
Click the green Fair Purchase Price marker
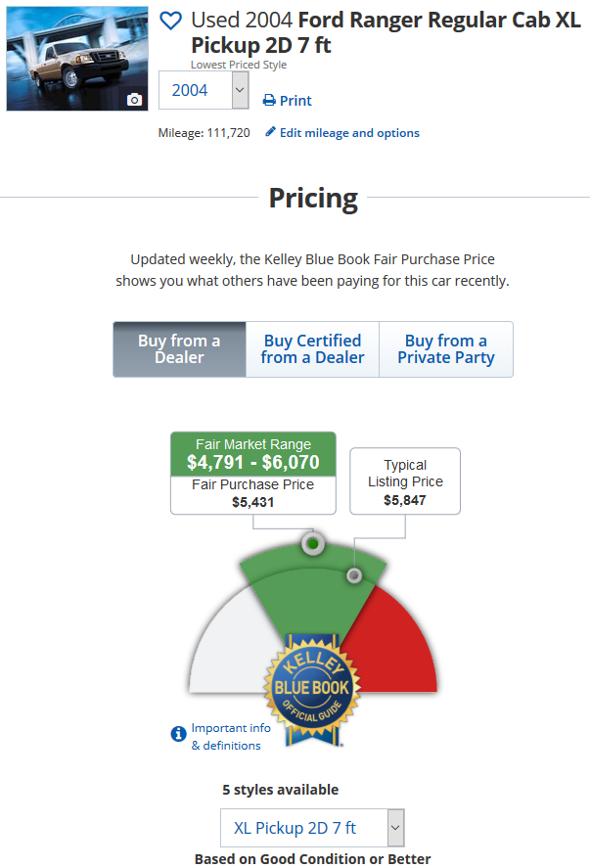pos(313,544)
